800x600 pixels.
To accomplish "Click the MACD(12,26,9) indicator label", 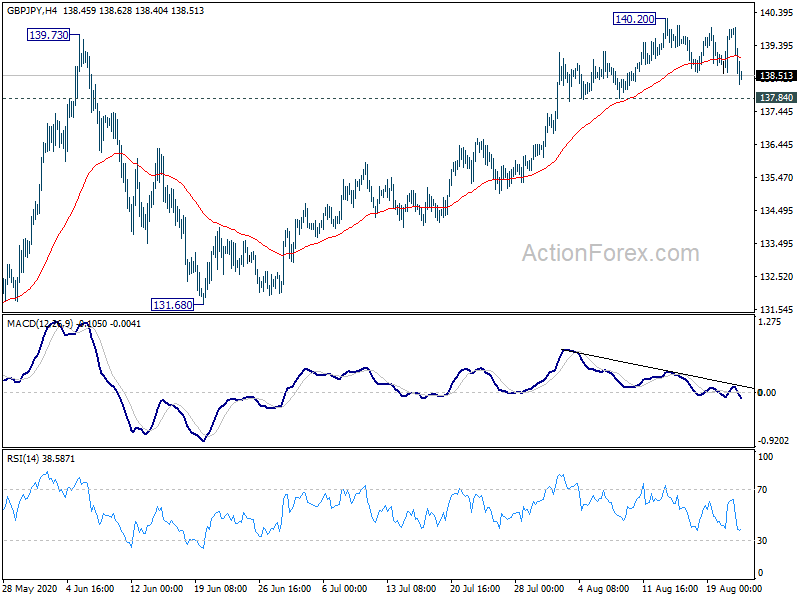I will click(x=40, y=323).
